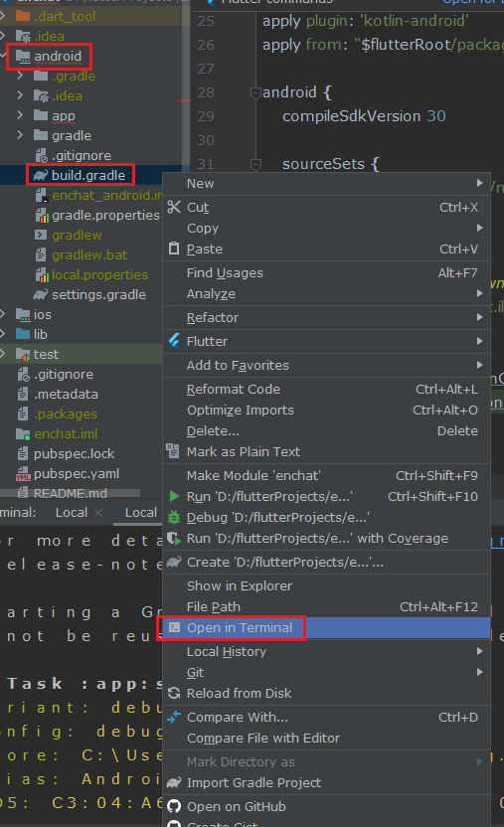Click the Cut scissors icon
This screenshot has width=504, height=827.
174,207
